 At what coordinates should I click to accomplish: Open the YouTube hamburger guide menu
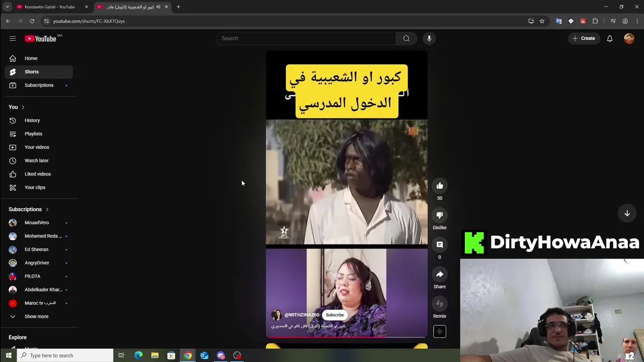pyautogui.click(x=13, y=38)
